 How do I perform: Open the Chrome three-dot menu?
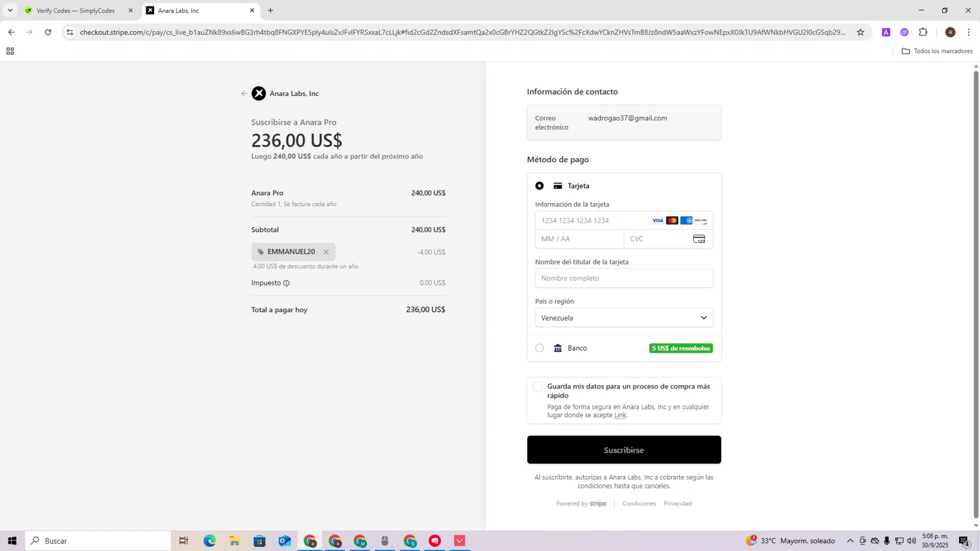coord(968,32)
